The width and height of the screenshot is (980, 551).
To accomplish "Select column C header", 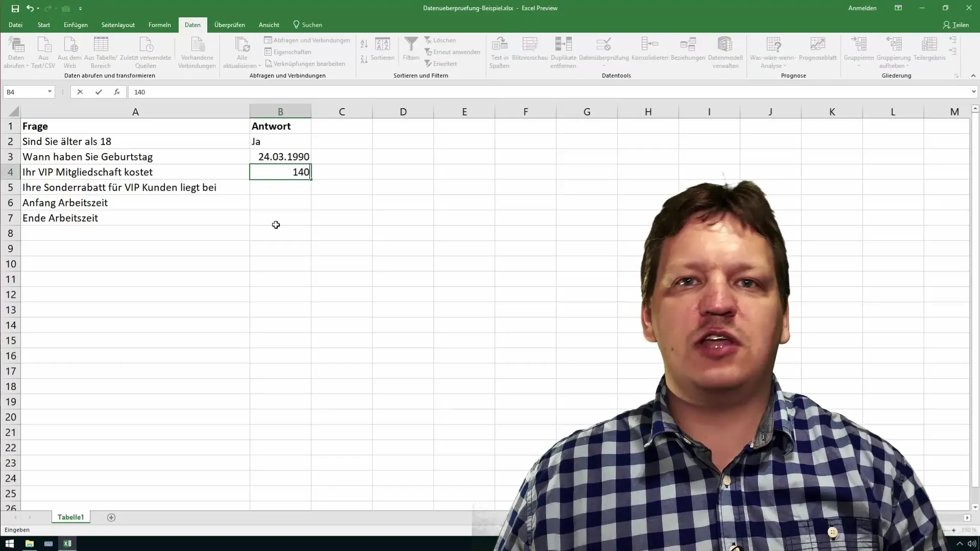I will [342, 112].
